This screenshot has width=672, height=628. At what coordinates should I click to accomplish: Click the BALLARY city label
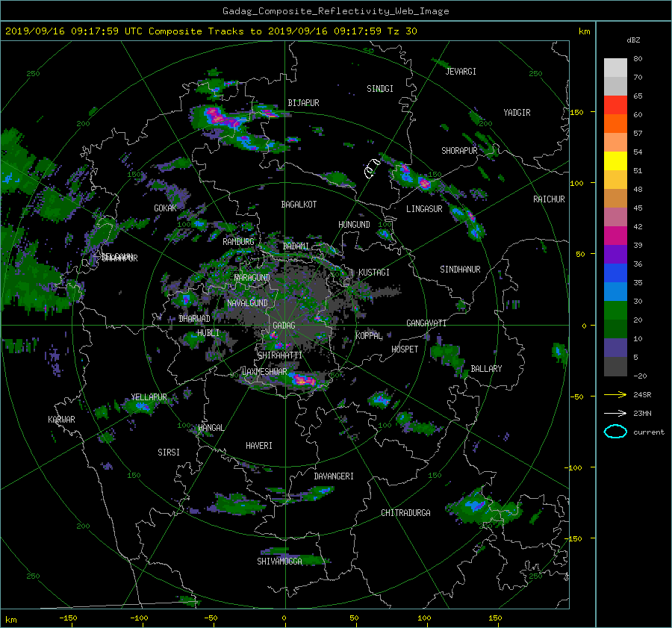click(486, 369)
